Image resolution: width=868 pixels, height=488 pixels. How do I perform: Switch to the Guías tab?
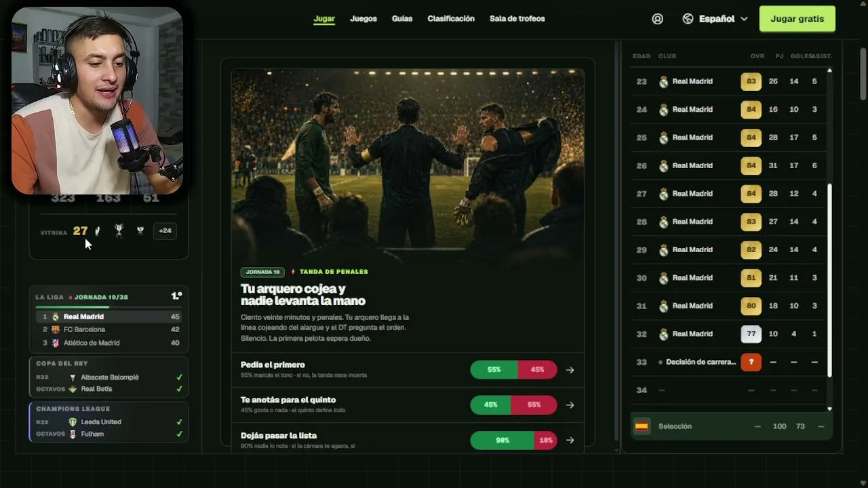[402, 18]
